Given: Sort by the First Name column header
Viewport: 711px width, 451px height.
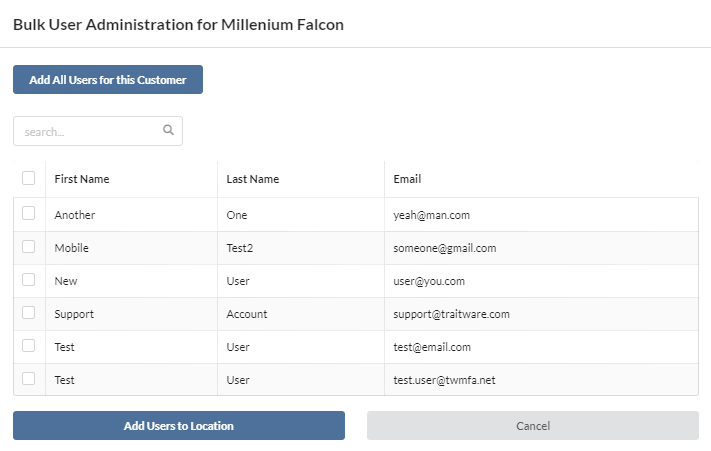Looking at the screenshot, I should [x=82, y=179].
